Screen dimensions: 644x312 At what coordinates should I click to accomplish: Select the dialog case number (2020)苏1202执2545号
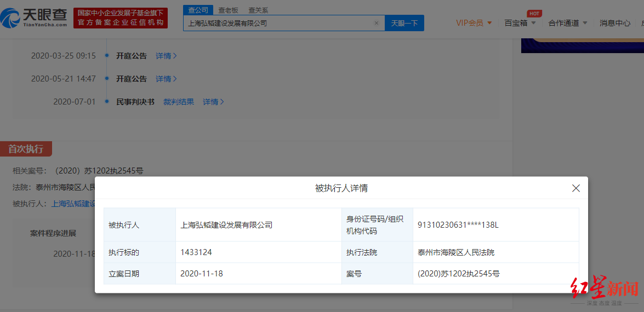458,274
